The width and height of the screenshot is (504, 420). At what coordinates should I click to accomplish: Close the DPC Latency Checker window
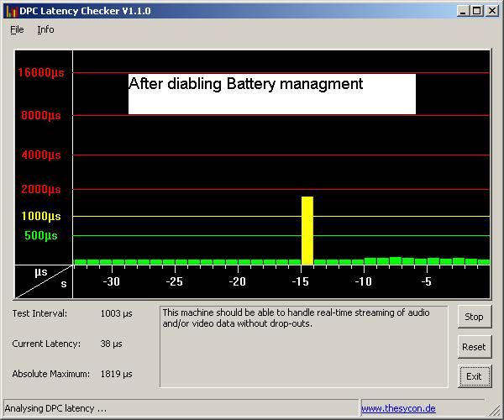click(491, 11)
